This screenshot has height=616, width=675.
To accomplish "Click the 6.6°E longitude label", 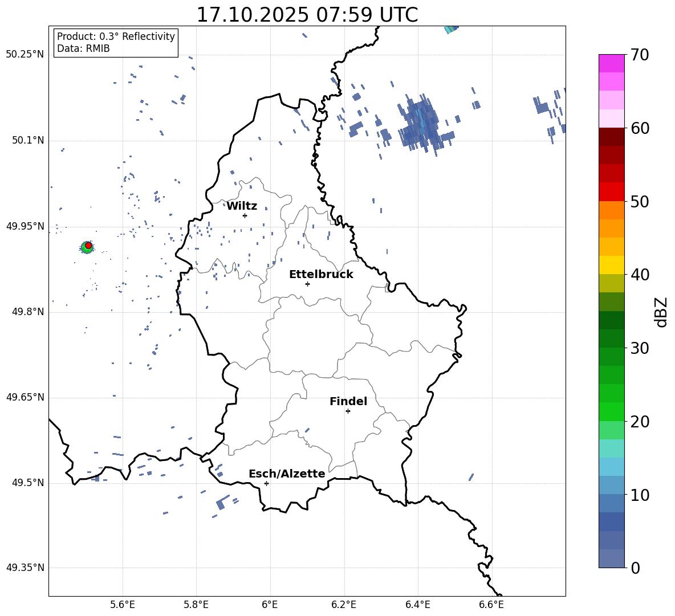I will [491, 605].
